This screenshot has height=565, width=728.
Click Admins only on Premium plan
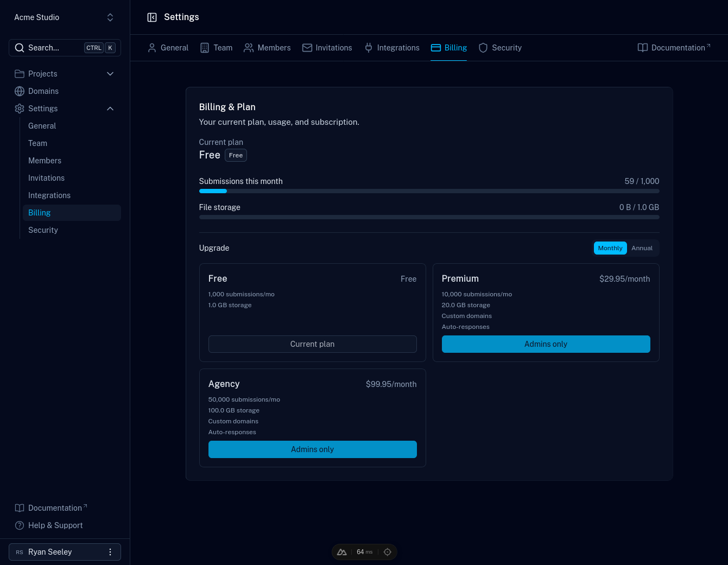pos(546,344)
